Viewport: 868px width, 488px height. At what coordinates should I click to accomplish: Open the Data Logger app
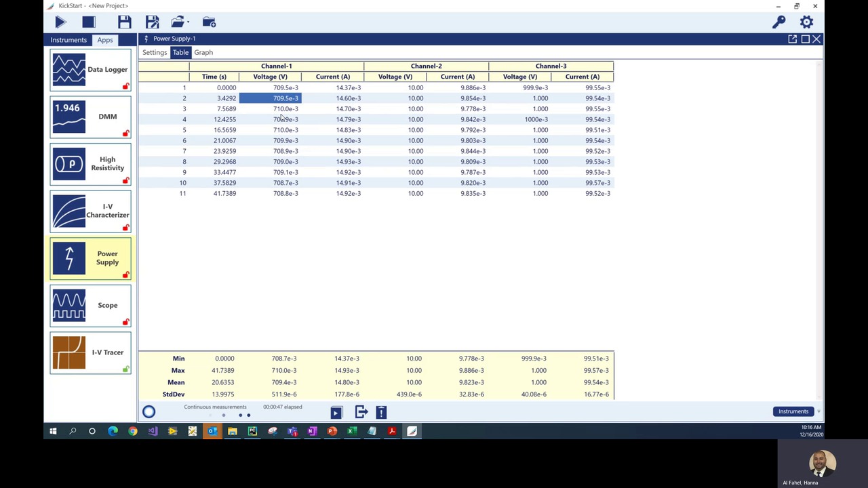pyautogui.click(x=90, y=70)
